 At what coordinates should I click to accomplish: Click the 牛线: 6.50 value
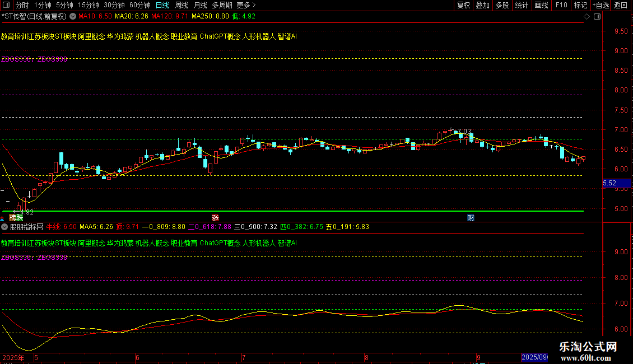[62, 227]
